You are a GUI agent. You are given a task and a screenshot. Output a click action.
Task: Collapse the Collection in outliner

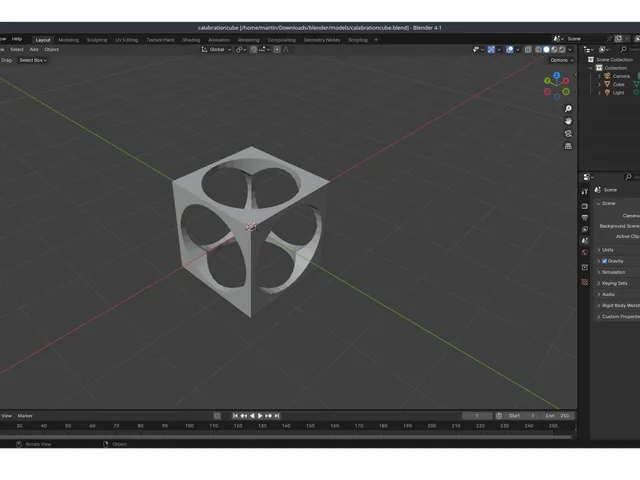click(x=591, y=68)
